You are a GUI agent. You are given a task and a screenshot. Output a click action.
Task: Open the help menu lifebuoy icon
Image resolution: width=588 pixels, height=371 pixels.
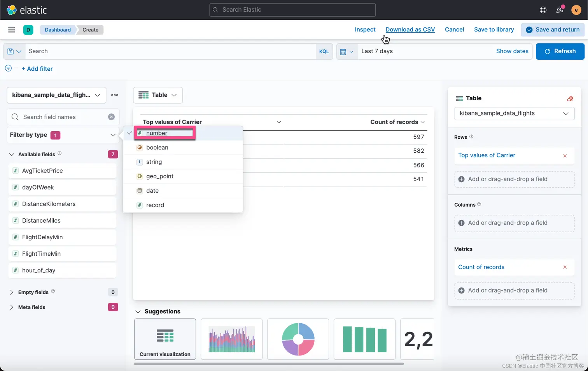(x=543, y=10)
